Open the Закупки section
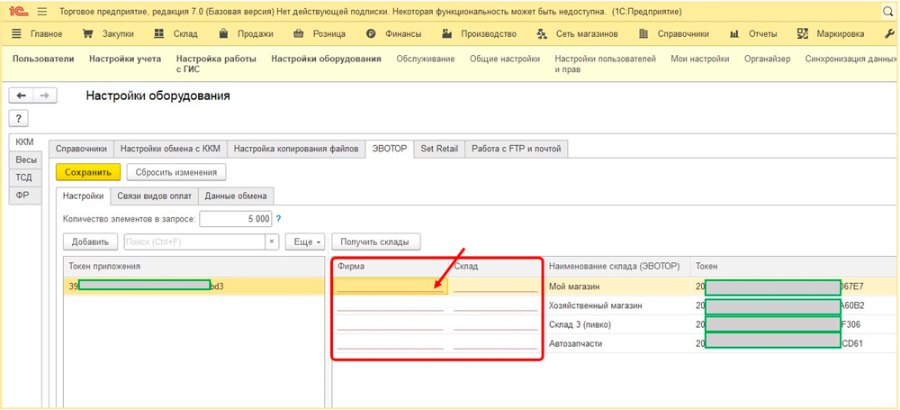This screenshot has height=410, width=900. tap(108, 34)
